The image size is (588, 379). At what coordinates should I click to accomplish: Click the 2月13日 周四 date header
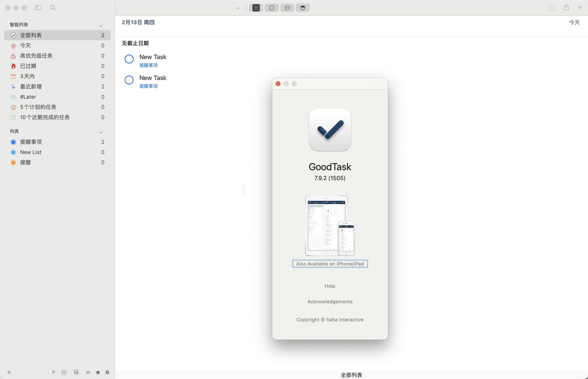coord(138,22)
